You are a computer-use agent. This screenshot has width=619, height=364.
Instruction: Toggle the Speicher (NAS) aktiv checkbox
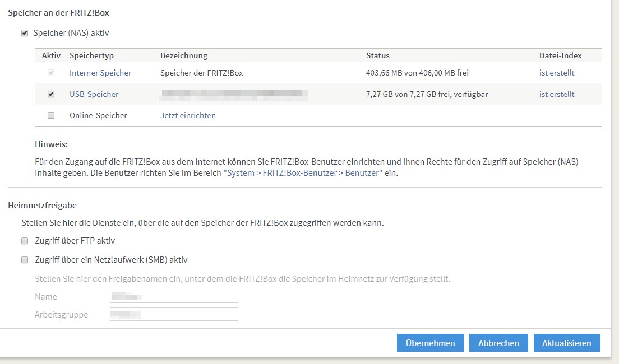pyautogui.click(x=25, y=33)
